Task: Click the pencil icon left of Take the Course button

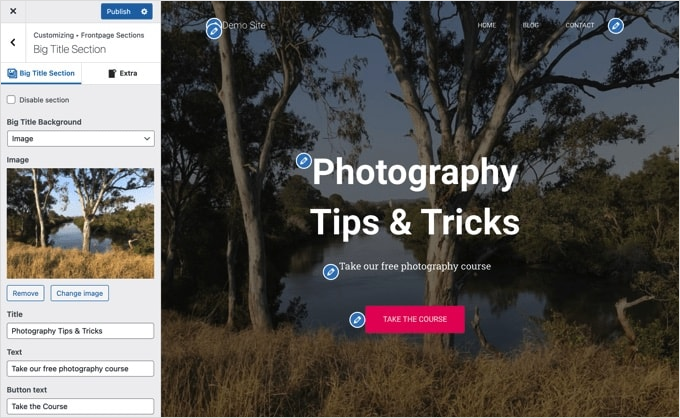Action: click(357, 320)
